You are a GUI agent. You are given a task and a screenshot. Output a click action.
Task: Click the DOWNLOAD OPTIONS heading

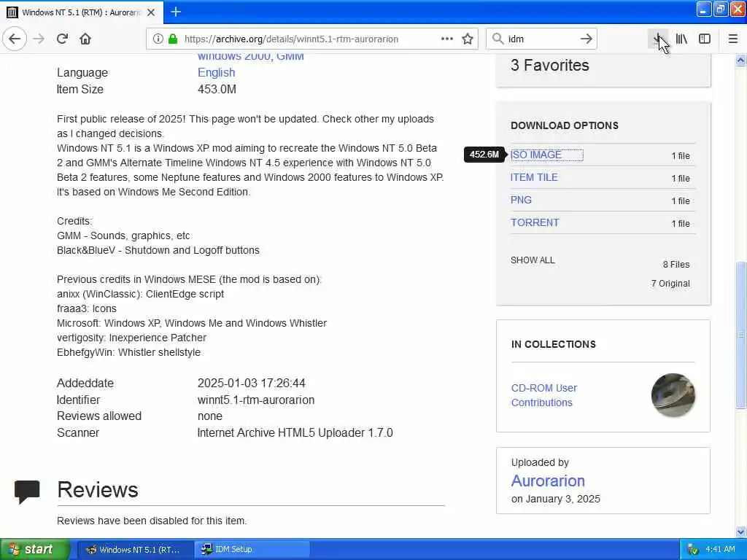click(565, 125)
